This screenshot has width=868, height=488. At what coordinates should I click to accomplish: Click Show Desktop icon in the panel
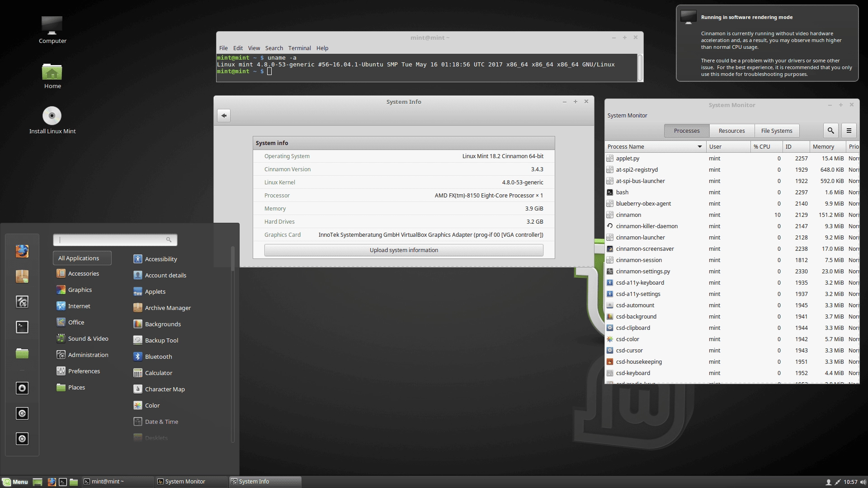[x=38, y=482]
